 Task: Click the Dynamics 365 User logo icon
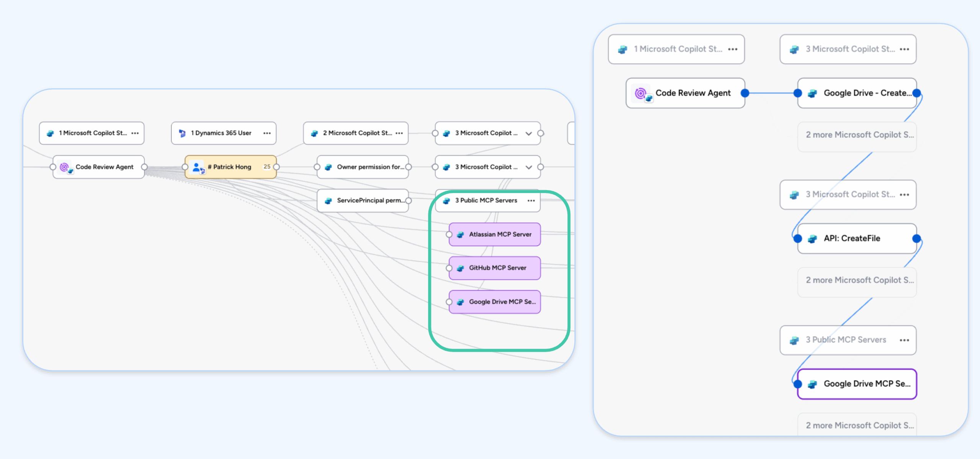pyautogui.click(x=182, y=133)
